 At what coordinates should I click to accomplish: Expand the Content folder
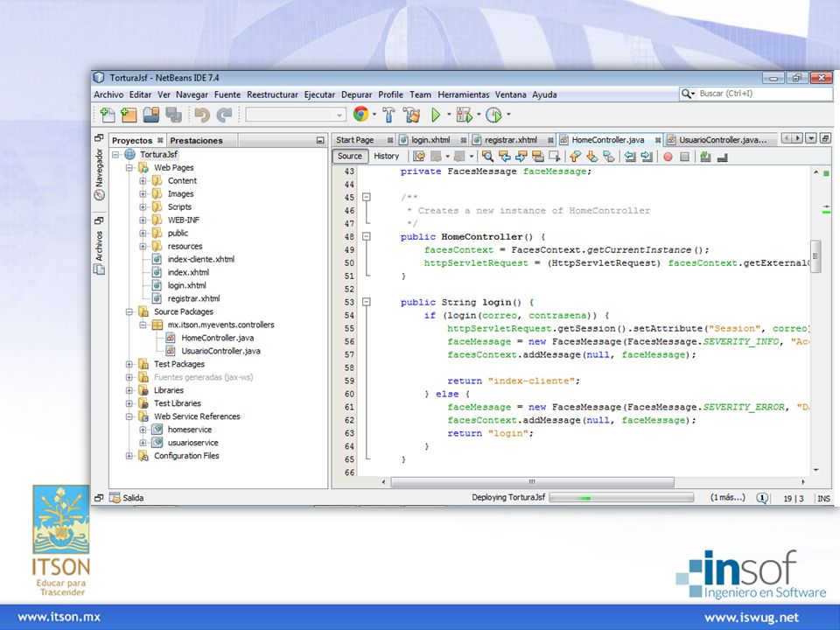143,180
